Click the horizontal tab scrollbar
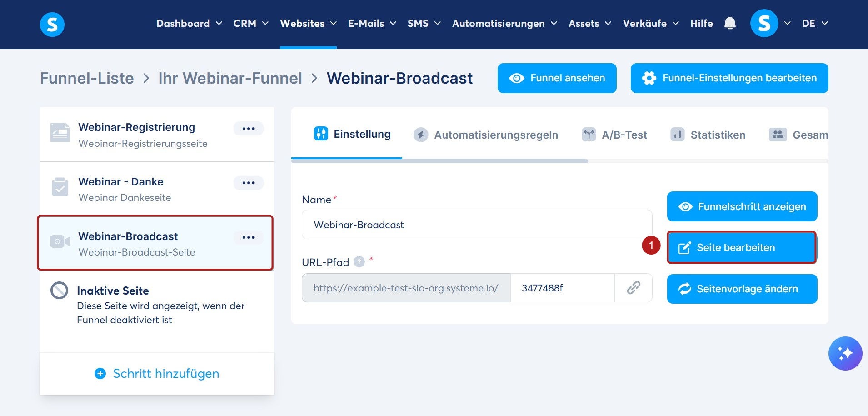The image size is (868, 416). click(439, 161)
